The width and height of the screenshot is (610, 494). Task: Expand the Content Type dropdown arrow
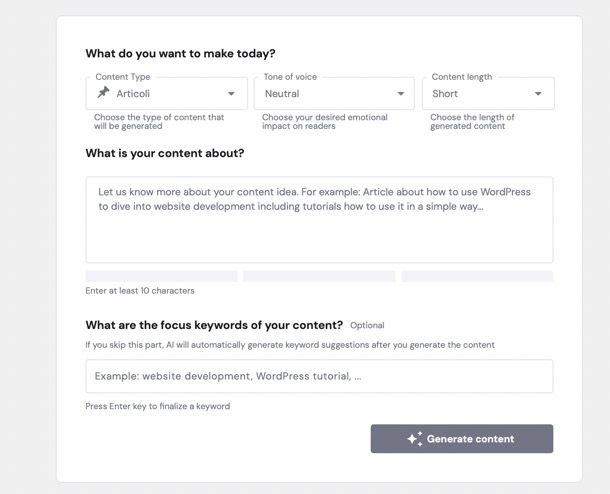(231, 93)
